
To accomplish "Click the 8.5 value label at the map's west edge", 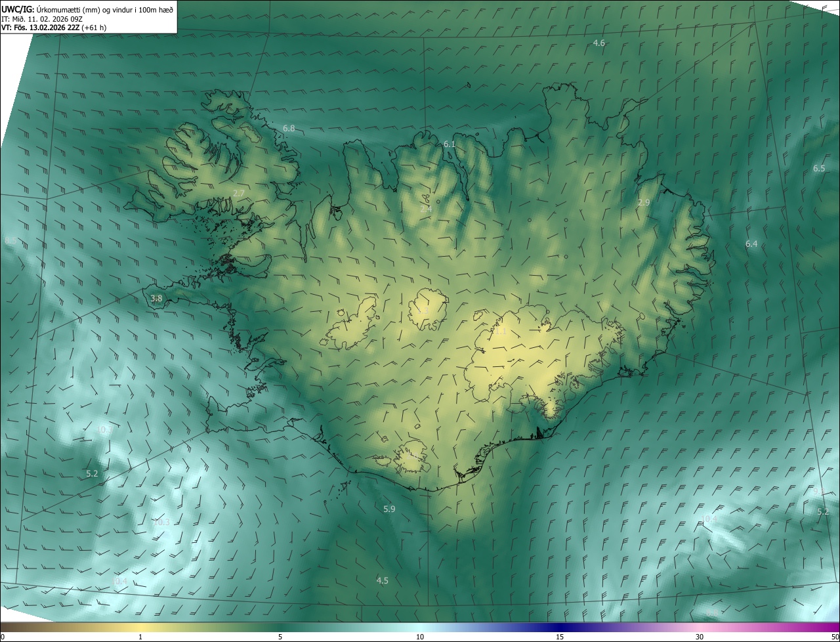I will [11, 241].
